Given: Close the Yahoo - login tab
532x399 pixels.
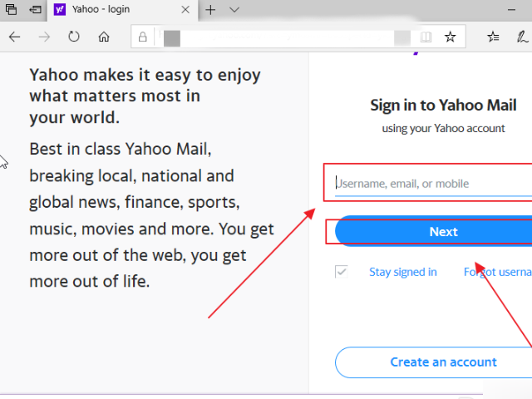Looking at the screenshot, I should tap(185, 10).
